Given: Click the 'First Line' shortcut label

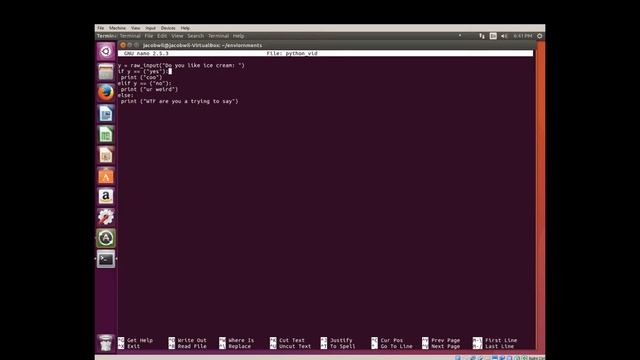Looking at the screenshot, I should point(501,340).
